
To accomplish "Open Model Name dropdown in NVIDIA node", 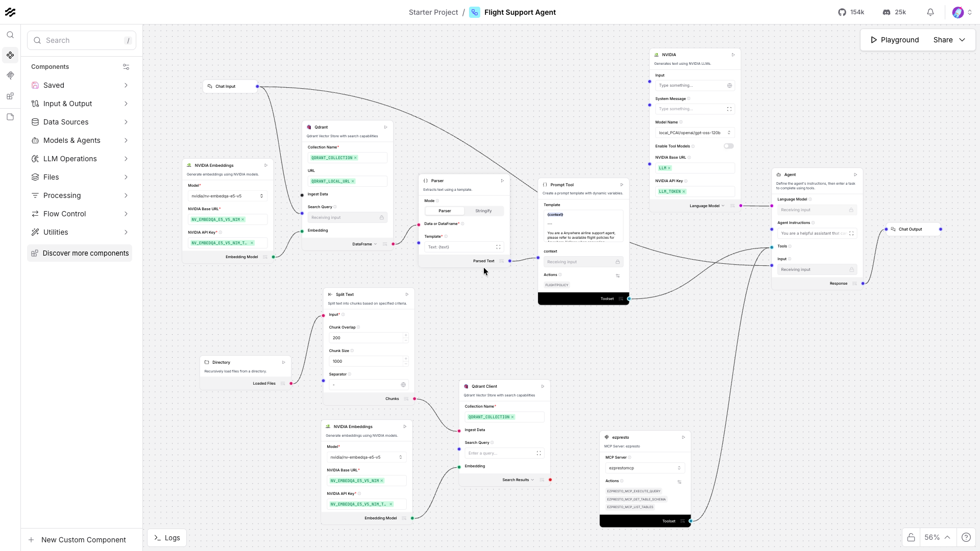I will point(695,133).
